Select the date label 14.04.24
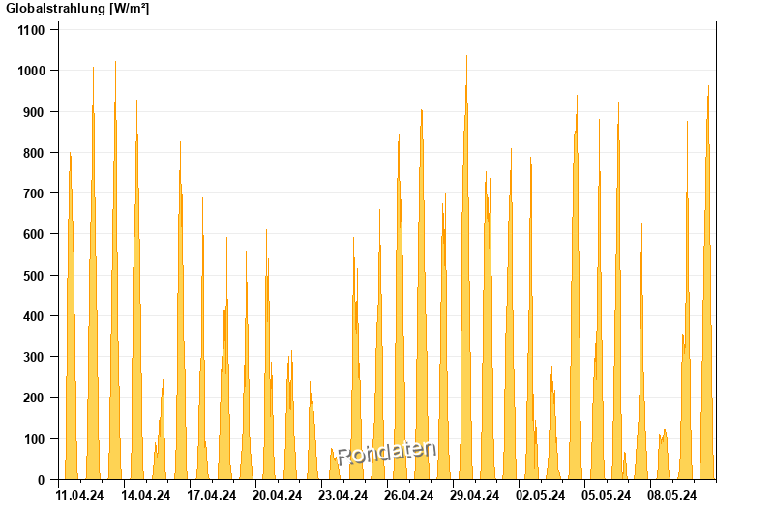Viewport: 774px width, 532px height. coord(146,495)
